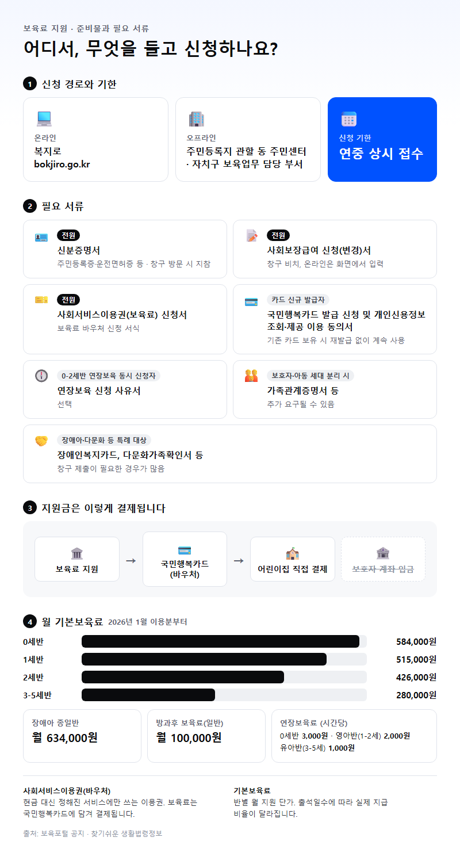Click the memo pencil icon beside 사회보장급여 신청서
460x868 pixels.
coord(251,236)
